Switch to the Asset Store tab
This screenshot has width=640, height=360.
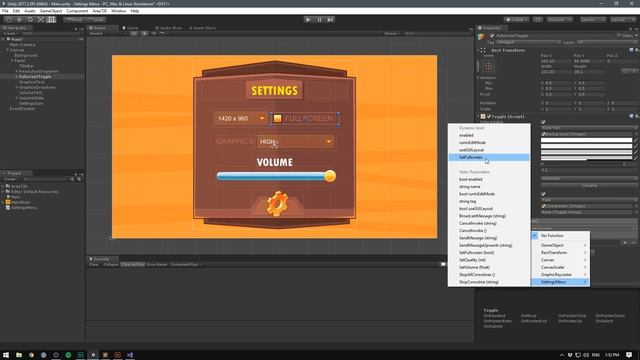[x=202, y=28]
